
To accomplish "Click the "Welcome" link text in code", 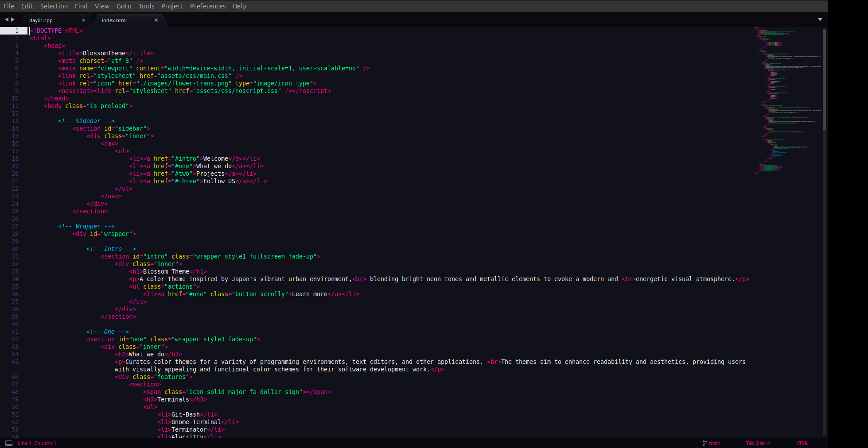I will pos(216,158).
